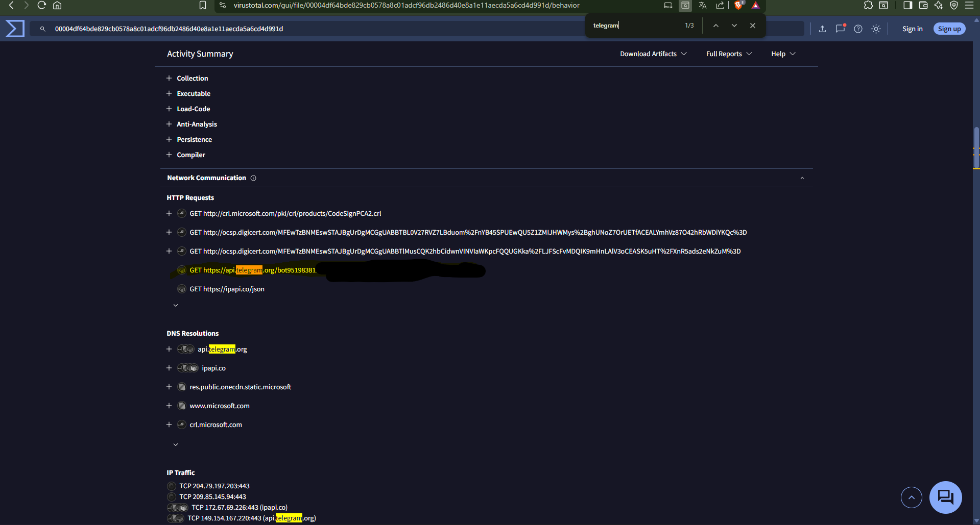Open browser extensions puzzle icon

click(868, 5)
